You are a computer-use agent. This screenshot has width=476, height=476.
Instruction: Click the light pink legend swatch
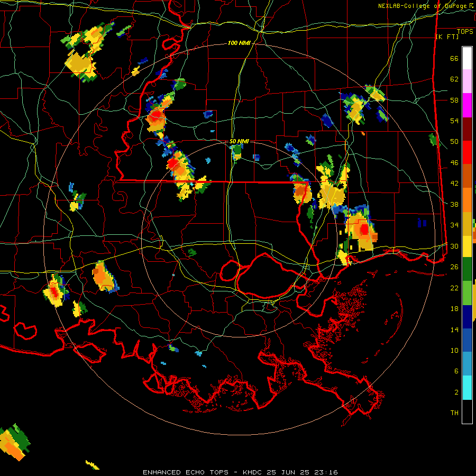467,81
